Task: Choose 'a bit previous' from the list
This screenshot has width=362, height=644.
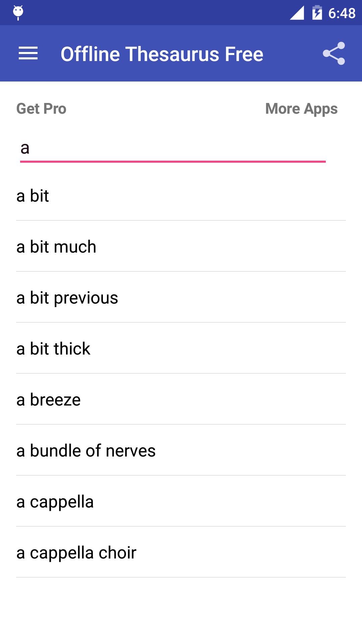Action: pyautogui.click(x=181, y=297)
